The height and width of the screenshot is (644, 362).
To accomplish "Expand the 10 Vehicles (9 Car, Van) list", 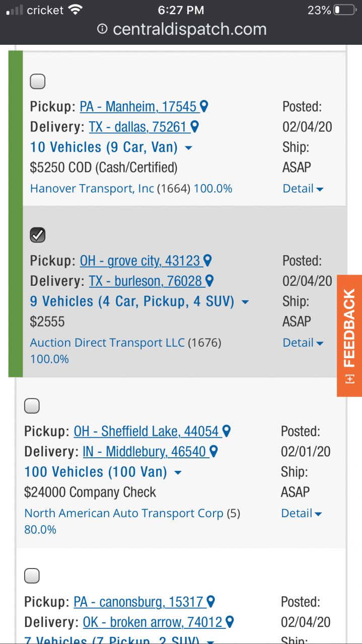I will (189, 148).
